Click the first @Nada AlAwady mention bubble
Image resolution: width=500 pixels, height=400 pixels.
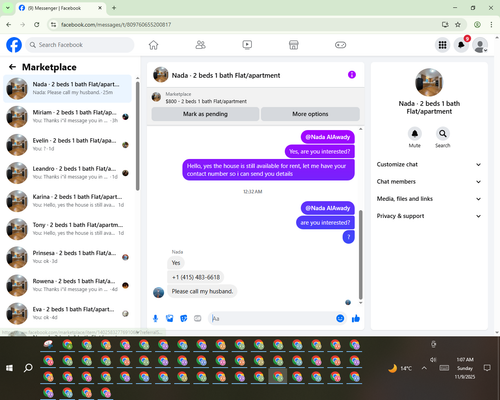[328, 137]
